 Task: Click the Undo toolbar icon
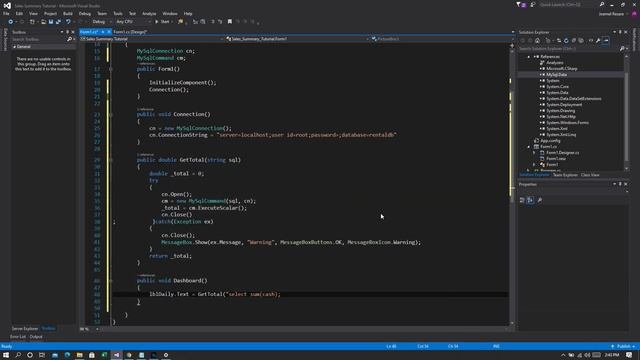(x=69, y=22)
